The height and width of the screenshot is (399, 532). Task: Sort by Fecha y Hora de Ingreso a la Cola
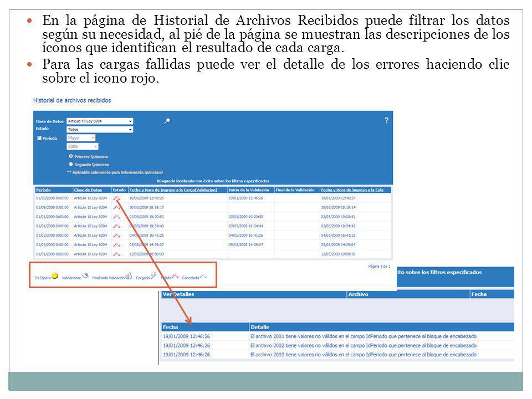[352, 190]
